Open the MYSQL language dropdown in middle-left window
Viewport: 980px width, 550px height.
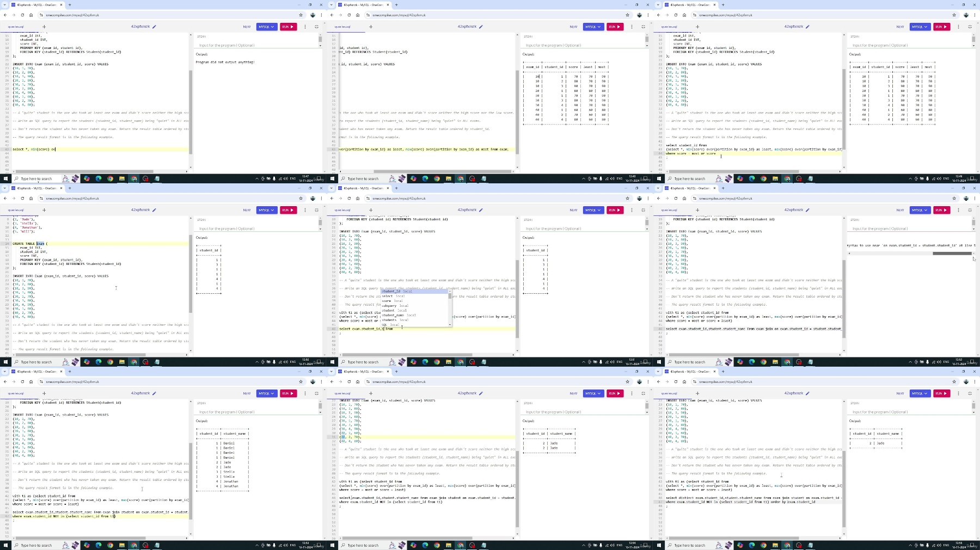click(x=266, y=210)
